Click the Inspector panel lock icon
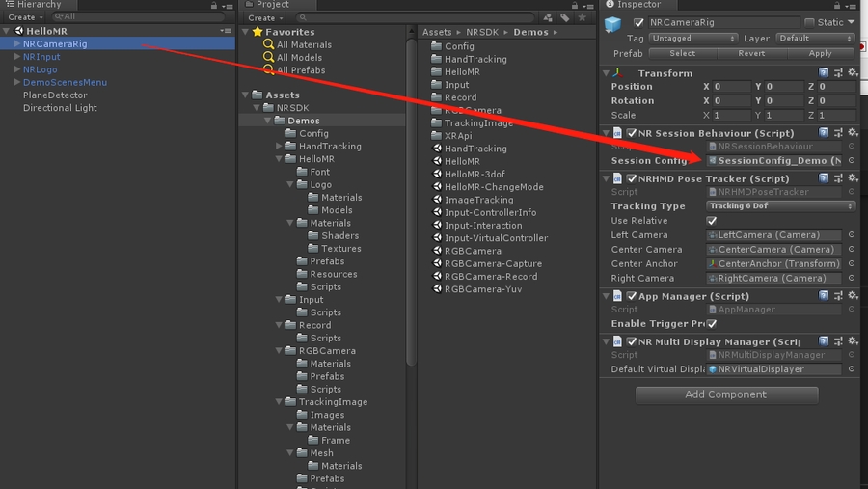868x489 pixels. click(837, 5)
